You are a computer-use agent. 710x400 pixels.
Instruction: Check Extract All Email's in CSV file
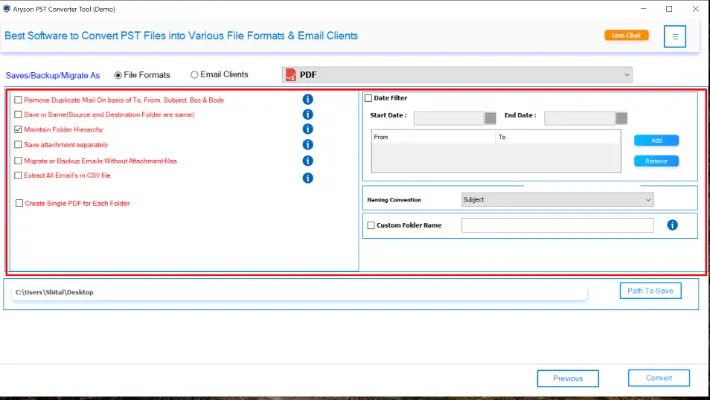pos(18,175)
